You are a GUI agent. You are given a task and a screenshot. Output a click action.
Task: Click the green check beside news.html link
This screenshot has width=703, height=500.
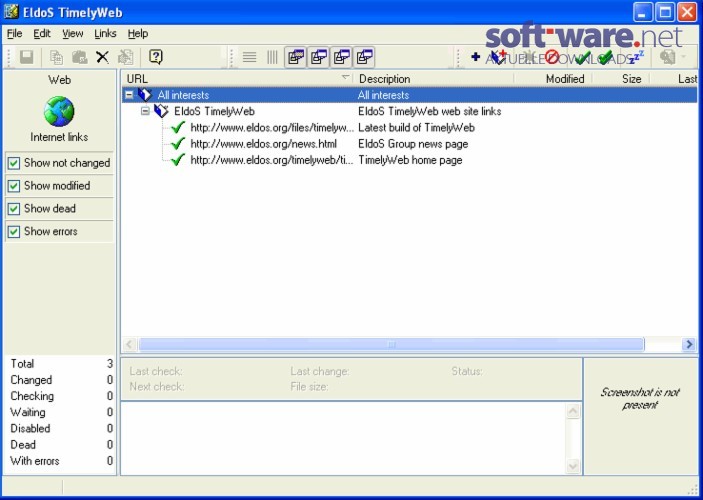pos(178,143)
